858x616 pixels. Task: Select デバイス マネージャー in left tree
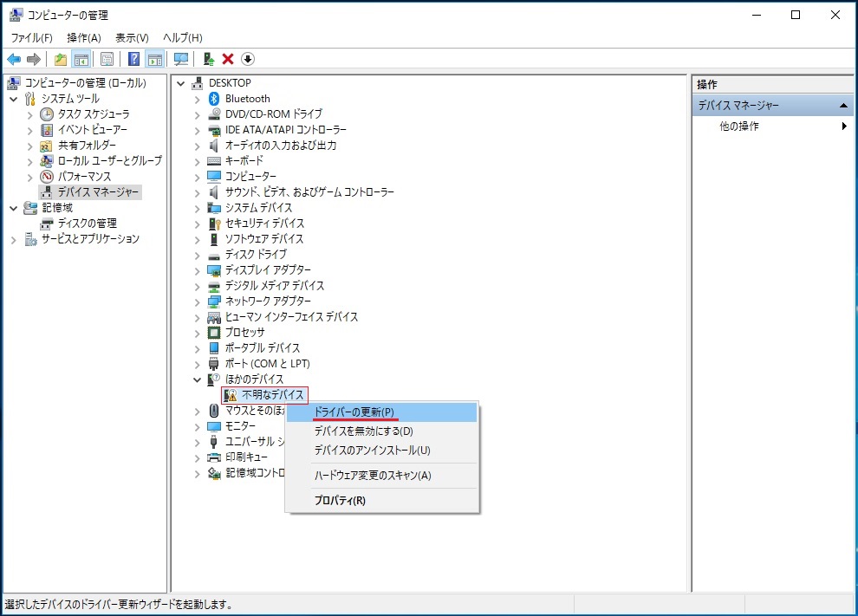pyautogui.click(x=98, y=192)
